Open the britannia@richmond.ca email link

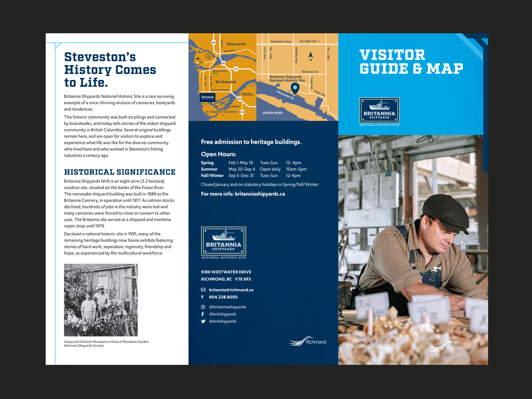click(x=231, y=289)
